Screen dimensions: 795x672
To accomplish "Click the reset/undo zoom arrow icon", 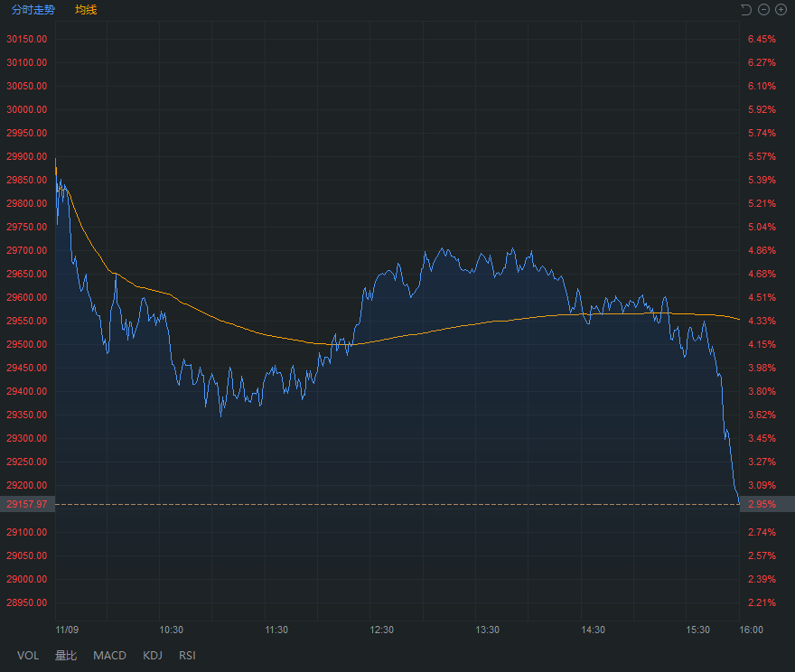I will click(746, 10).
